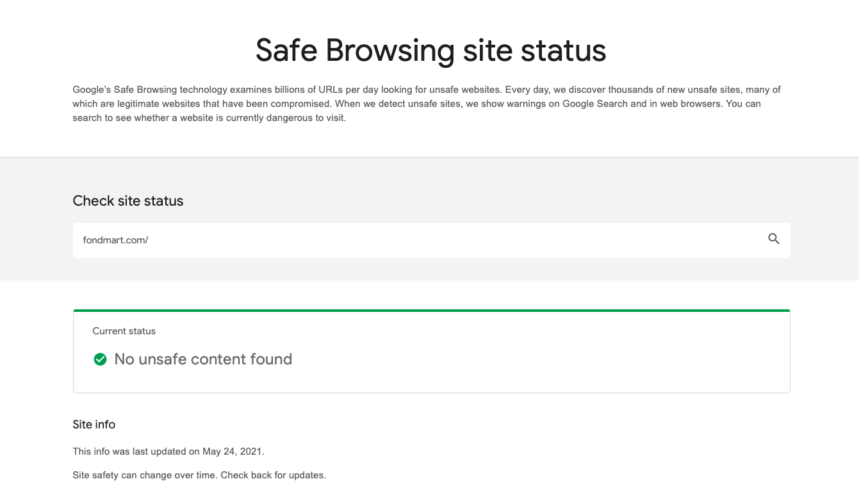This screenshot has width=859, height=504.
Task: Click the "Site info" heading
Action: 94,425
